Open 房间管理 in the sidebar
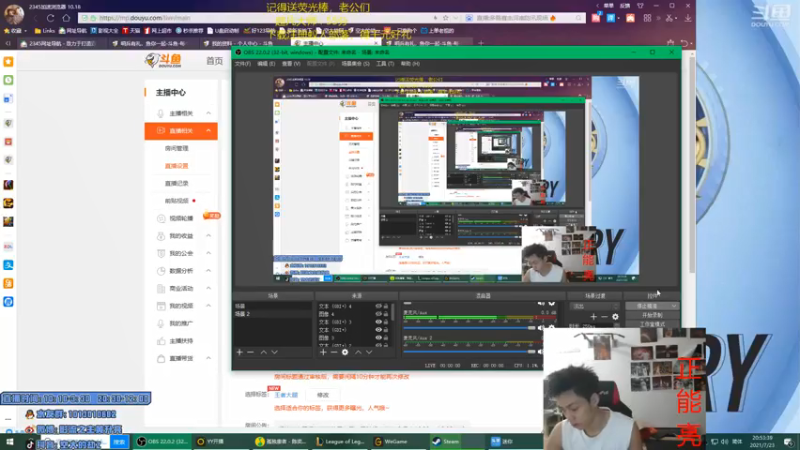 coord(177,148)
